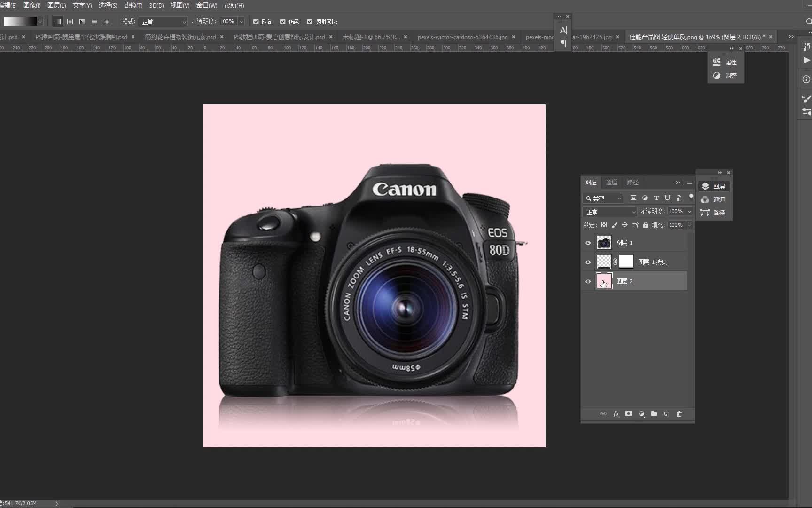Filter layers by smart object icon
Image resolution: width=812 pixels, height=508 pixels.
click(679, 198)
